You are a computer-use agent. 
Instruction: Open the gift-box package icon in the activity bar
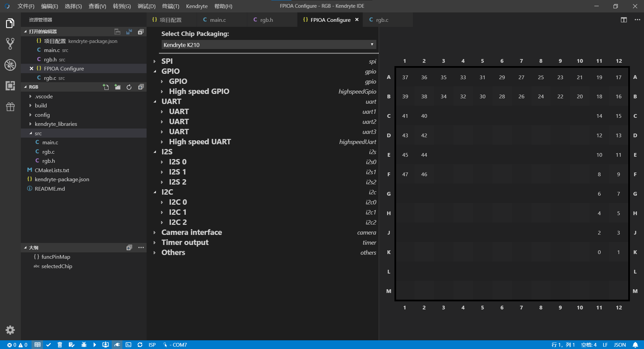point(10,107)
